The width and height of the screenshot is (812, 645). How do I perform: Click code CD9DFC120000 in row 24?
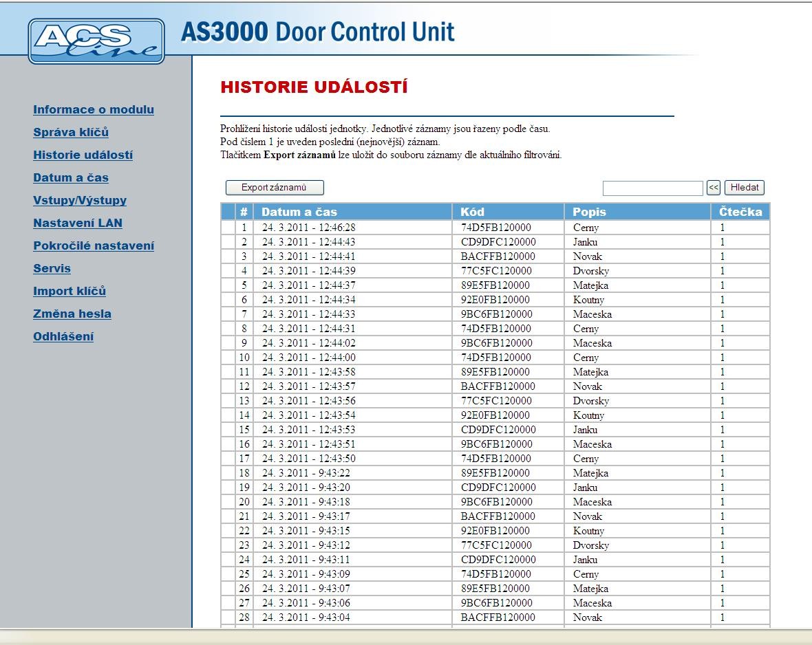(498, 560)
